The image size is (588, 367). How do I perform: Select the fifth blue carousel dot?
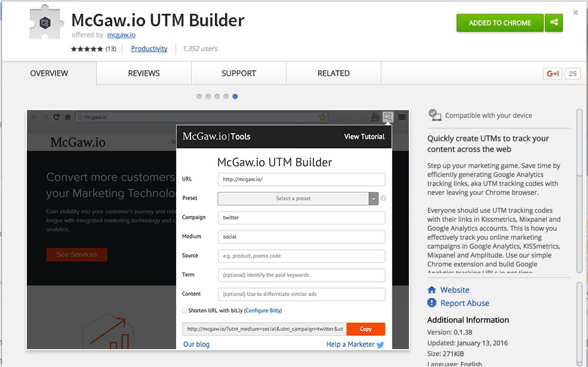tap(235, 97)
